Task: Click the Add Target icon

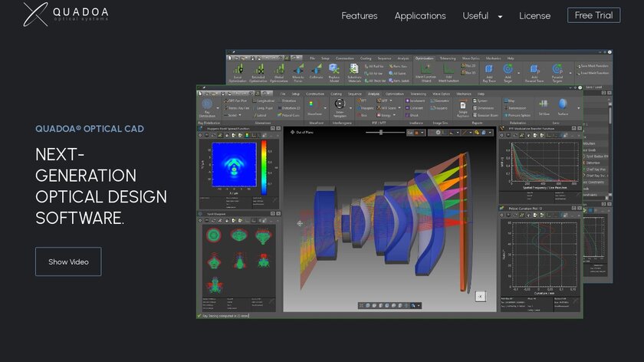Action: (508, 73)
